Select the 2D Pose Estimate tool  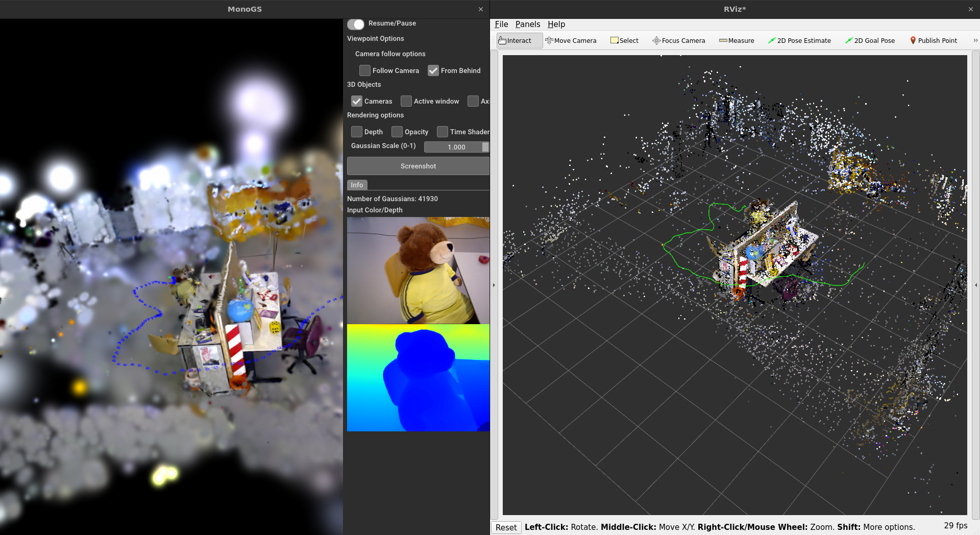coord(799,41)
